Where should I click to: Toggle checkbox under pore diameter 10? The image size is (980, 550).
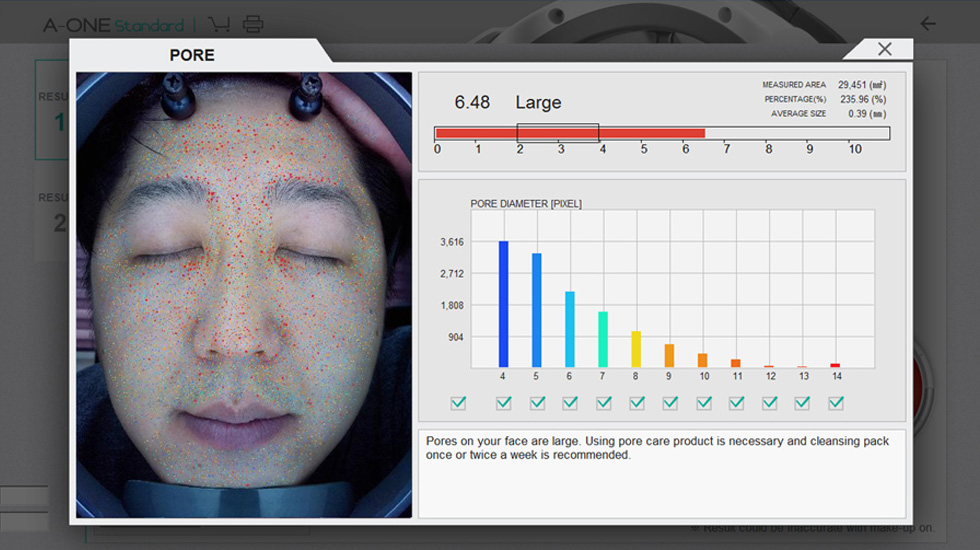point(704,402)
